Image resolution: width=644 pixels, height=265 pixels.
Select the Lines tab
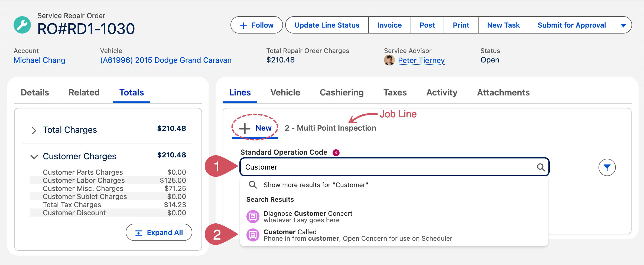click(240, 92)
